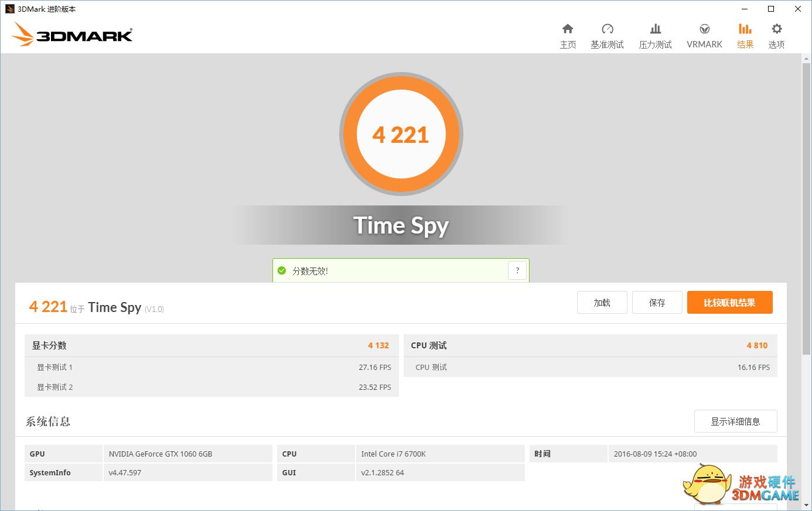Click the NVIDIA GeForce GTX 1060 6GB value
812x511 pixels.
pos(161,454)
